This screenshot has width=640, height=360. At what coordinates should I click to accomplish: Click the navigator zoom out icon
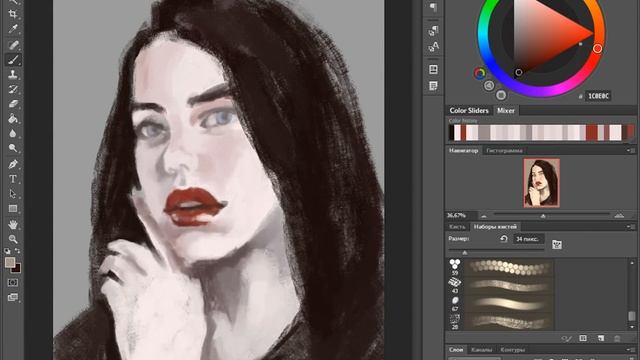(484, 216)
